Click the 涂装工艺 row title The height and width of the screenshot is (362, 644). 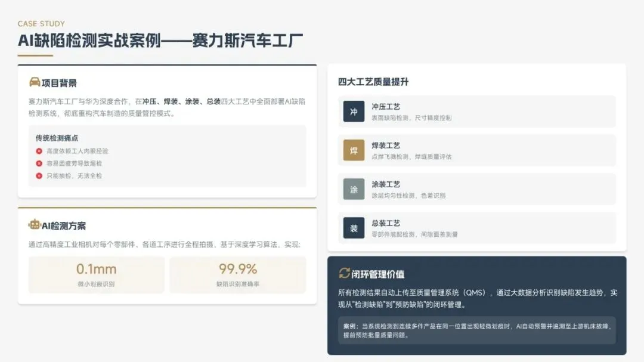tap(386, 184)
